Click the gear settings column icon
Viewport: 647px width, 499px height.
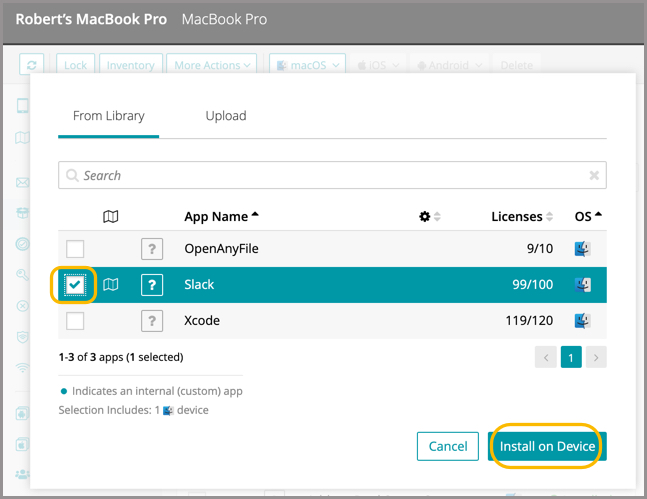pos(425,216)
